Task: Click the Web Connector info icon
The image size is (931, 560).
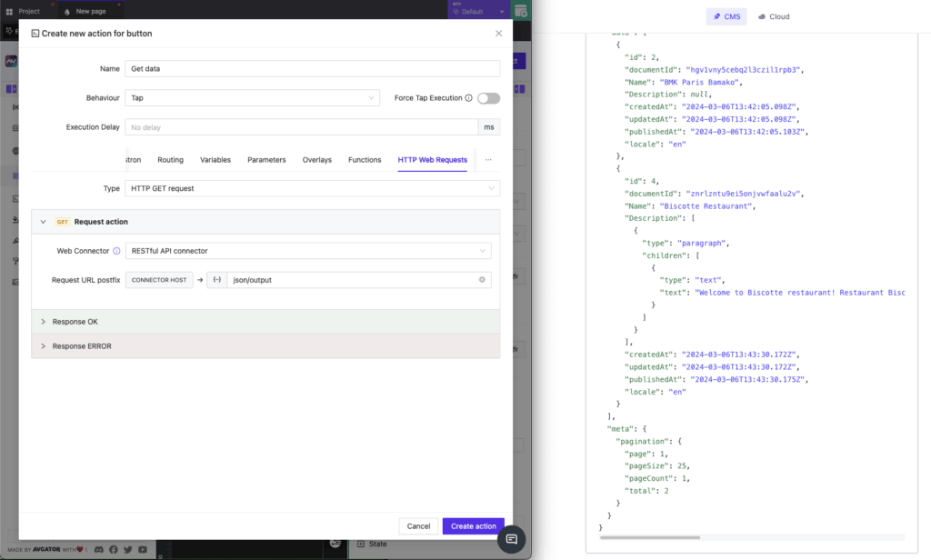Action: (116, 251)
